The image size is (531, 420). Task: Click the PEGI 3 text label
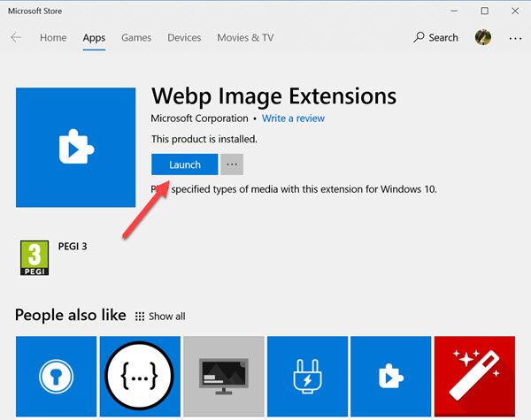(x=73, y=247)
